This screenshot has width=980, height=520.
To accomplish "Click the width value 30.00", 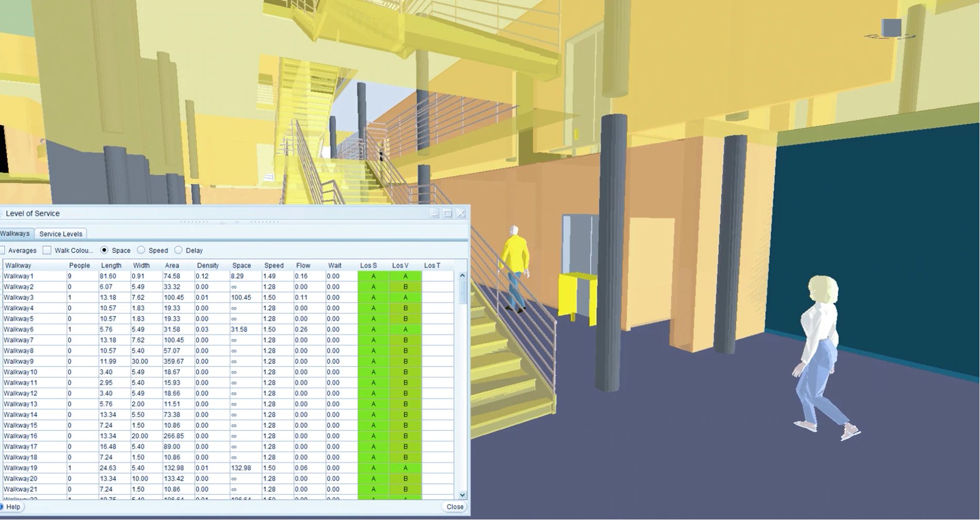I will (x=140, y=361).
